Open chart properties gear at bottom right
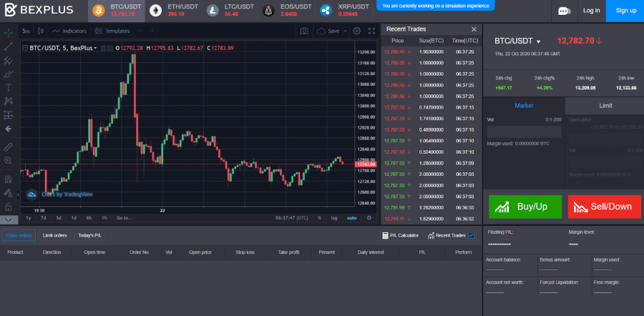644x316 pixels. point(369,218)
